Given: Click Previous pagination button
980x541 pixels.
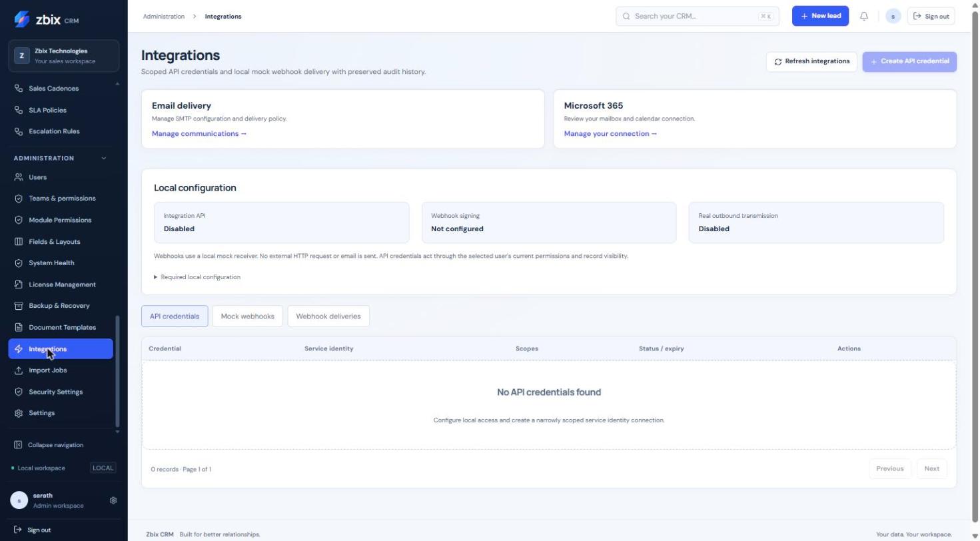Looking at the screenshot, I should point(889,469).
